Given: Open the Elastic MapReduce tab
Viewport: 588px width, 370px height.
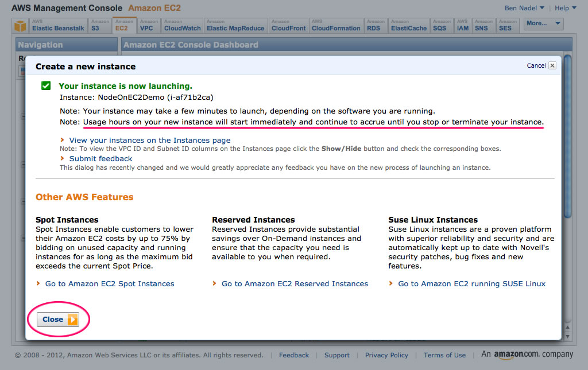Looking at the screenshot, I should click(235, 25).
